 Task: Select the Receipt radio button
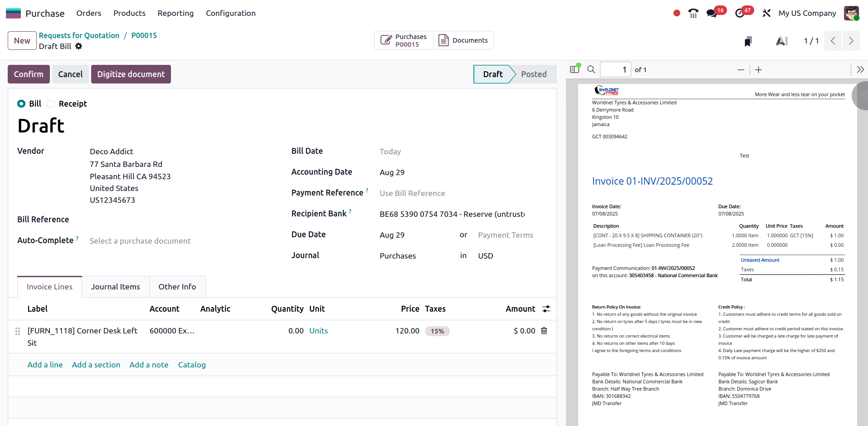click(51, 104)
